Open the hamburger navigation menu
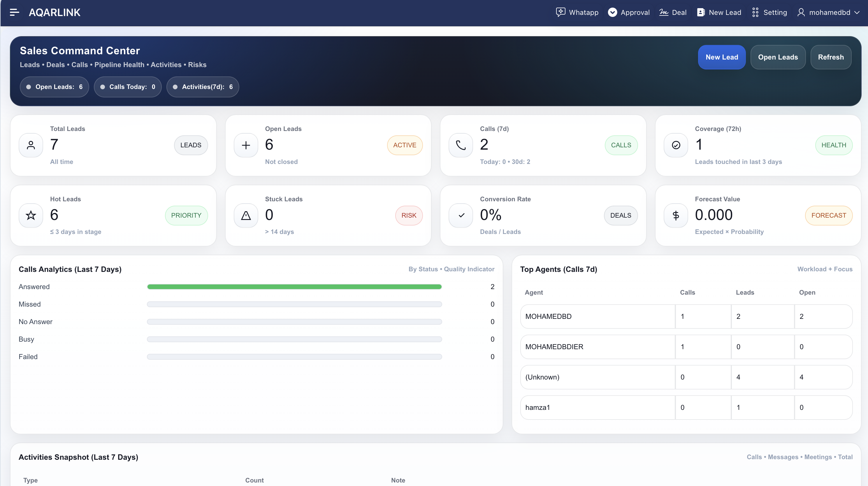Screen dimensions: 868x486 [14, 13]
